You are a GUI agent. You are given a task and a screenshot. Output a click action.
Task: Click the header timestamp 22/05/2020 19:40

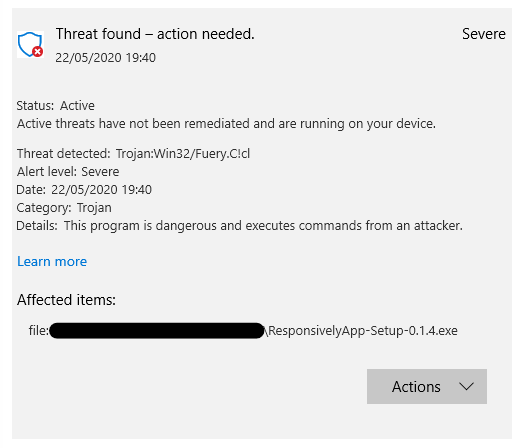(106, 57)
